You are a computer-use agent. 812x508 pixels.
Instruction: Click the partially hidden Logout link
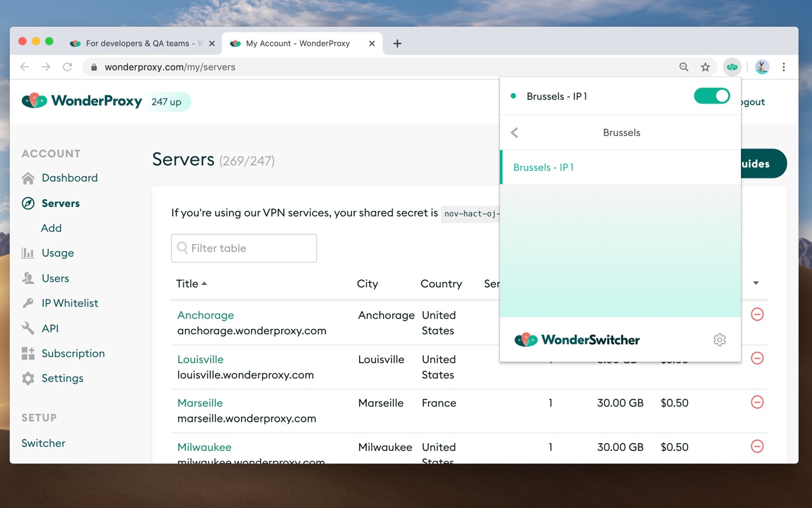pyautogui.click(x=753, y=102)
